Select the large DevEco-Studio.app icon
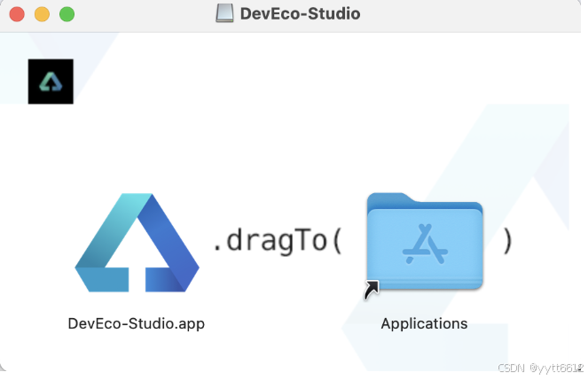The height and width of the screenshot is (380, 588). pos(137,243)
